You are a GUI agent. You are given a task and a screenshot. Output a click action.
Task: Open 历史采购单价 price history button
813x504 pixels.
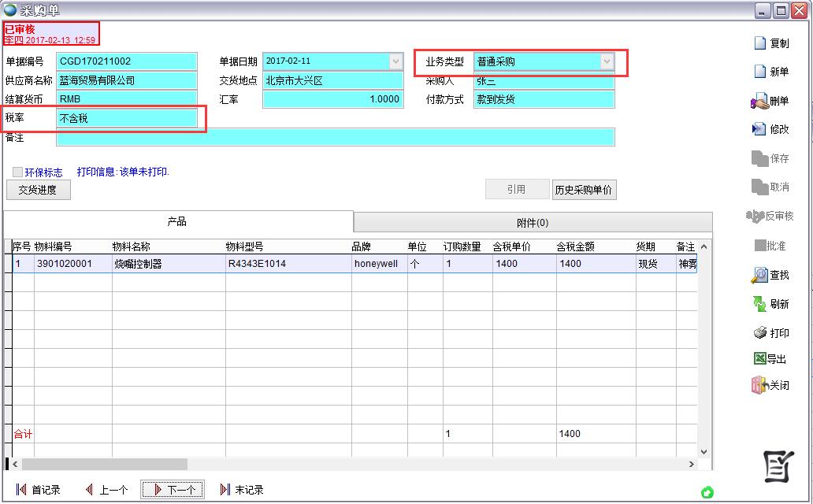pos(583,190)
